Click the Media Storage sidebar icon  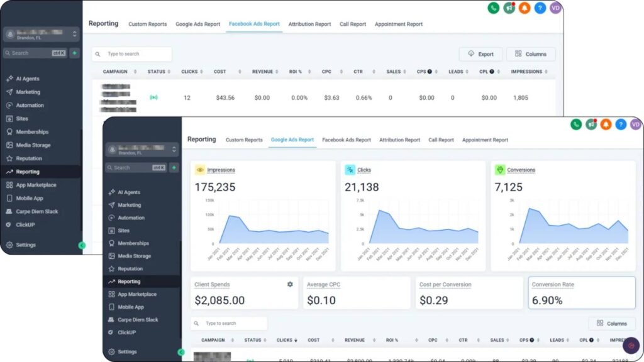point(113,256)
